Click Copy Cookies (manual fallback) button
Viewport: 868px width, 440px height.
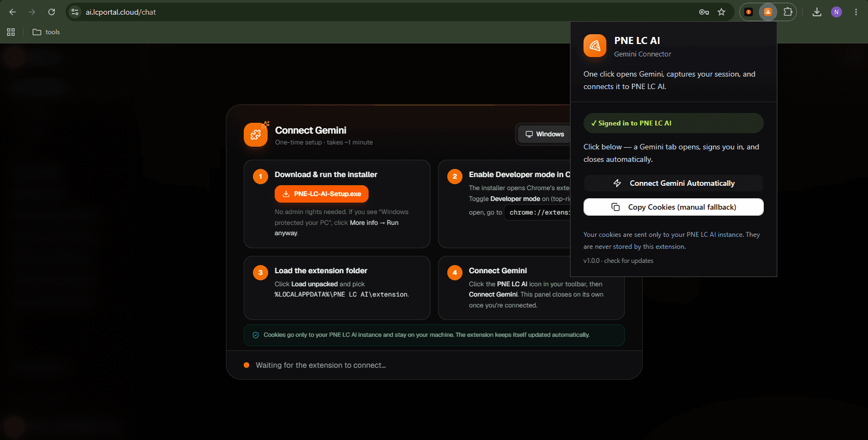(674, 207)
